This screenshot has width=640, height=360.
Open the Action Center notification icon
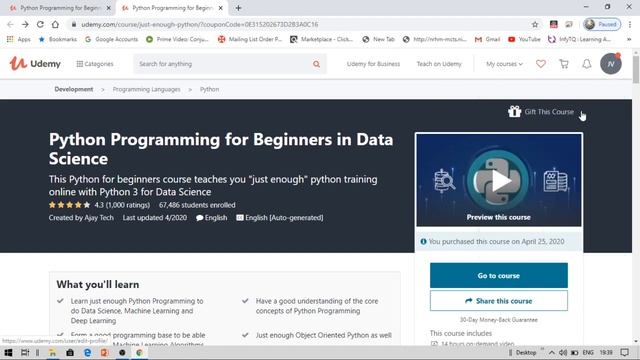(624, 353)
